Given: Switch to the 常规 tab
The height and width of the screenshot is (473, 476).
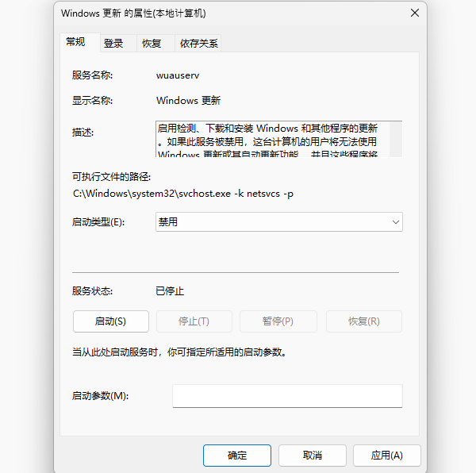Looking at the screenshot, I should tap(79, 42).
